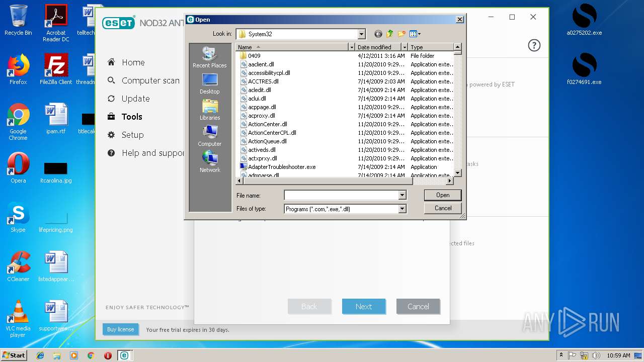
Task: Click the File name input field
Action: 341,195
